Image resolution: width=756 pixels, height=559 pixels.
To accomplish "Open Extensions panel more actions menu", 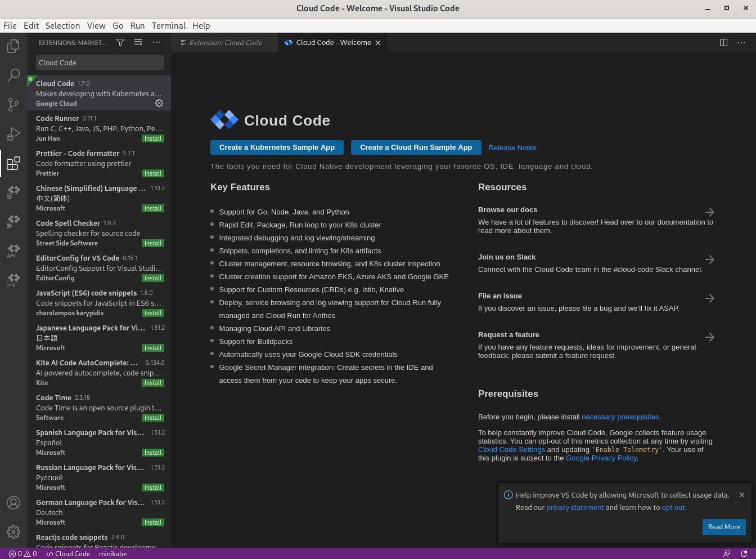I will (156, 43).
